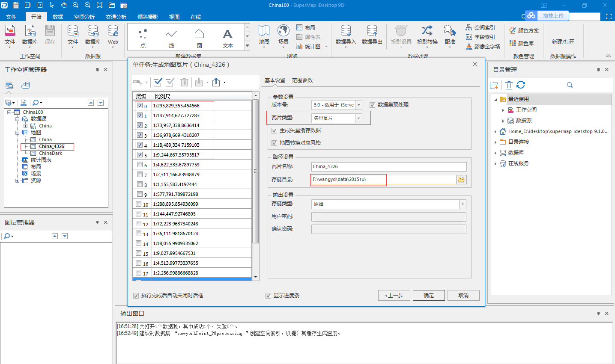Select the 点 new dataset icon
This screenshot has height=364, width=615.
(143, 34)
